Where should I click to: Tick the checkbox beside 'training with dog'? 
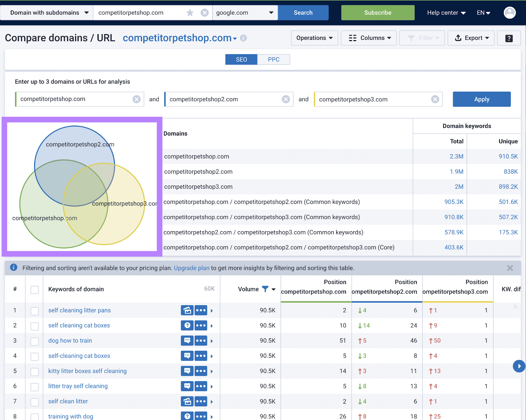35,416
